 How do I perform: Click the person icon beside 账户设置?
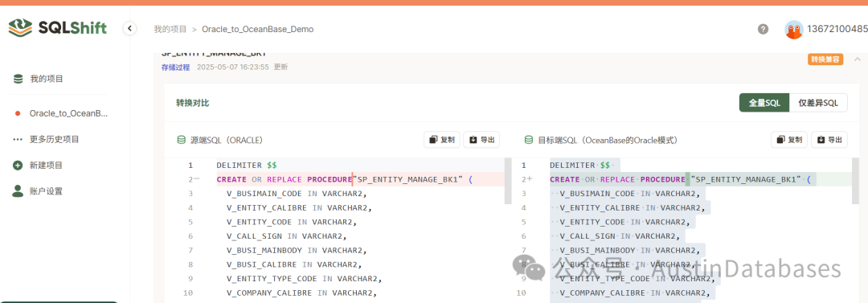coord(18,191)
